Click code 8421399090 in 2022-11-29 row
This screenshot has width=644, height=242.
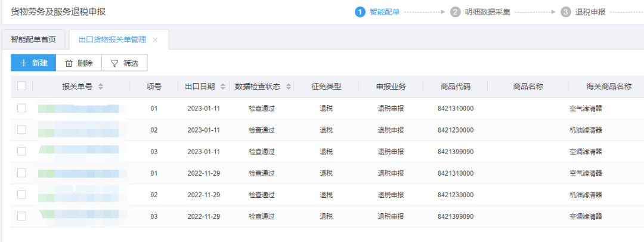tap(456, 216)
